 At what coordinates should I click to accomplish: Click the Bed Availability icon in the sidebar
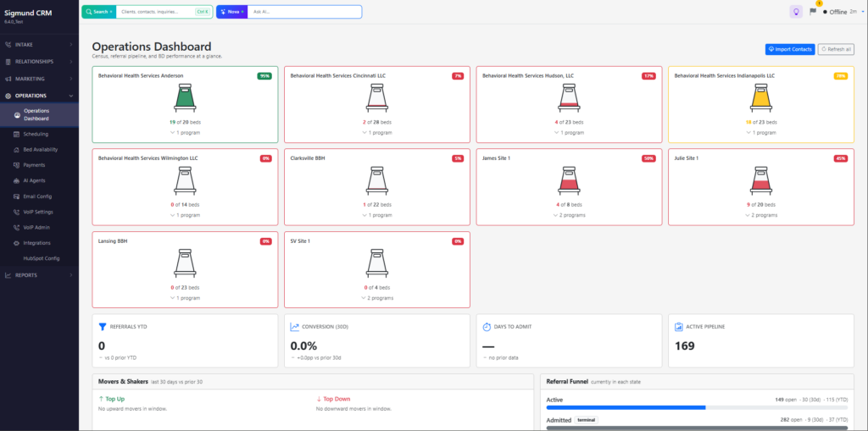coord(17,149)
